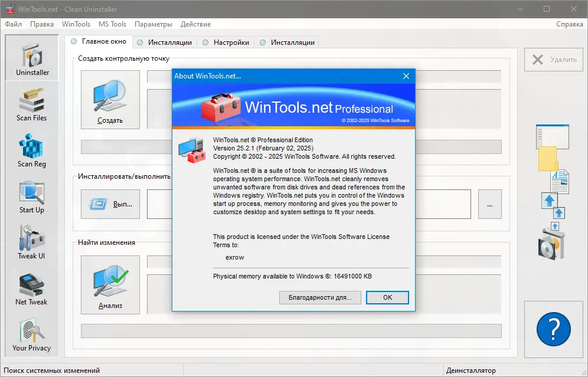Viewport: 588px width, 377px height.
Task: Click the window folder graphic on right
Action: (x=553, y=147)
